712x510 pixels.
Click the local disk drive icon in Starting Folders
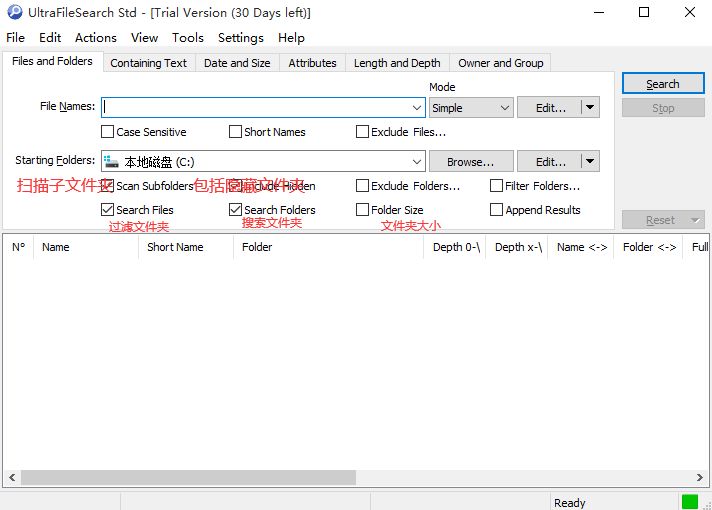click(x=111, y=161)
